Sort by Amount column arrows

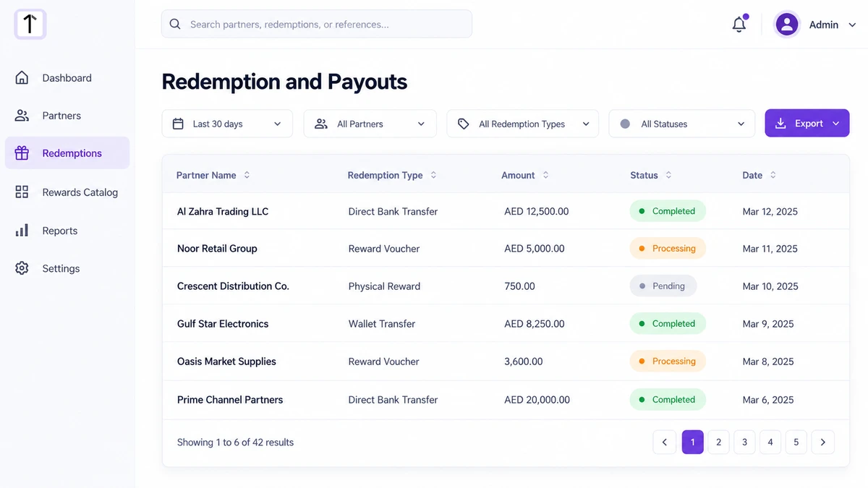545,175
